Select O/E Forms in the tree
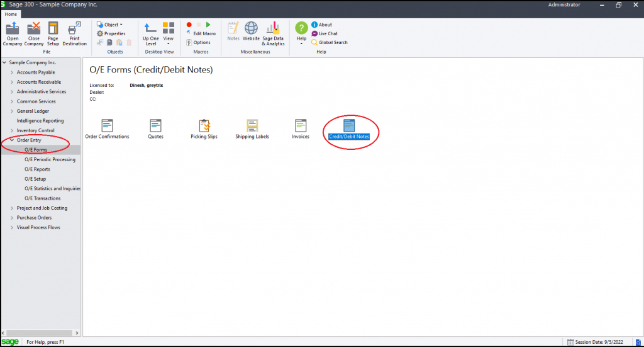Viewport: 644px width, 347px height. pos(36,150)
